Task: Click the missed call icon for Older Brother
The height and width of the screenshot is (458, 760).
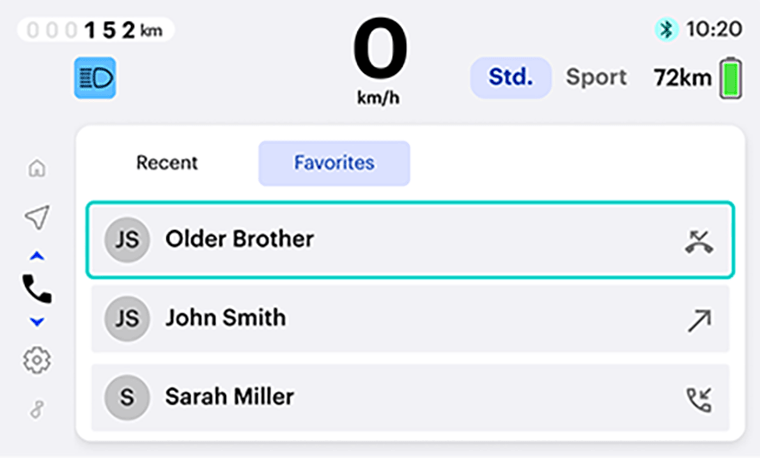Action: [x=699, y=240]
